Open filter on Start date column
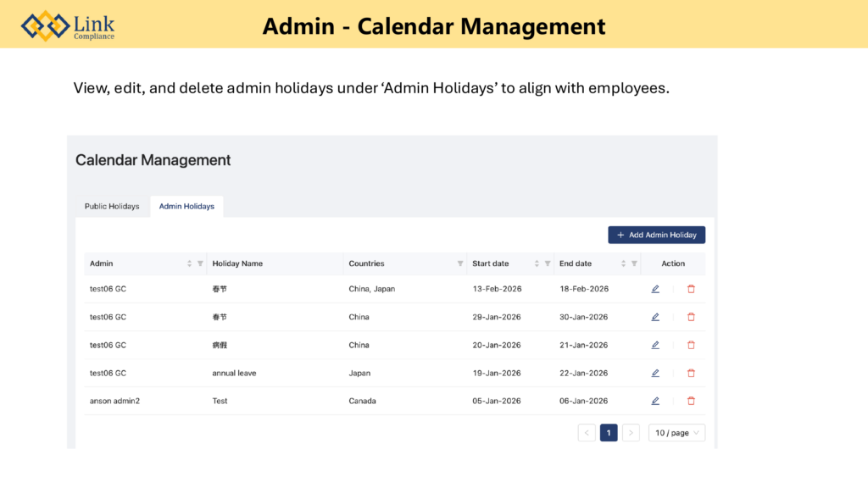Viewport: 868px width, 488px height. (548, 263)
